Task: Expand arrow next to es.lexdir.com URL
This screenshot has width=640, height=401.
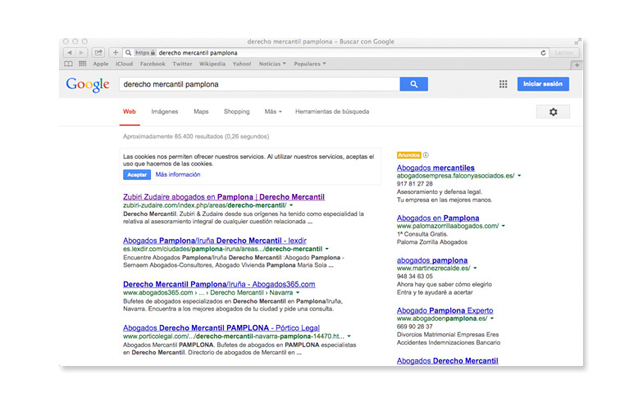Action: tap(327, 249)
